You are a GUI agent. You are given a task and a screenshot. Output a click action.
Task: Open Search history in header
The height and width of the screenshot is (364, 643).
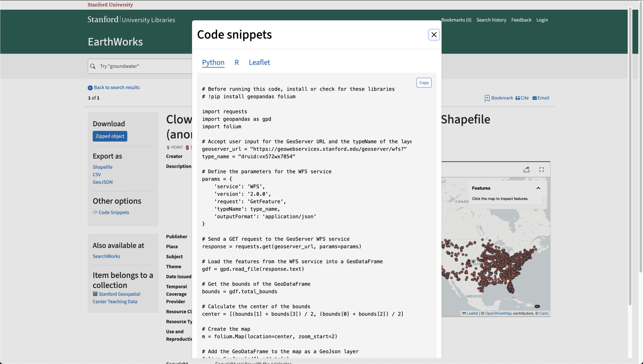[491, 20]
